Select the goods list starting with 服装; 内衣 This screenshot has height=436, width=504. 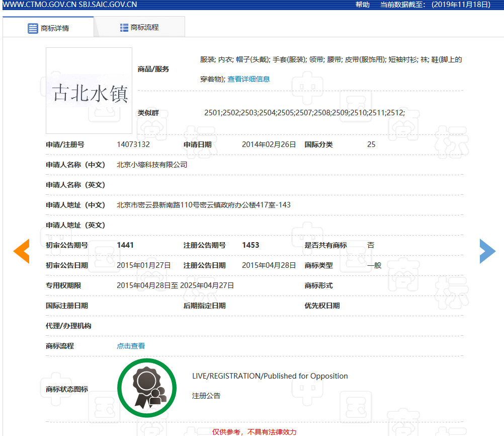tap(331, 69)
